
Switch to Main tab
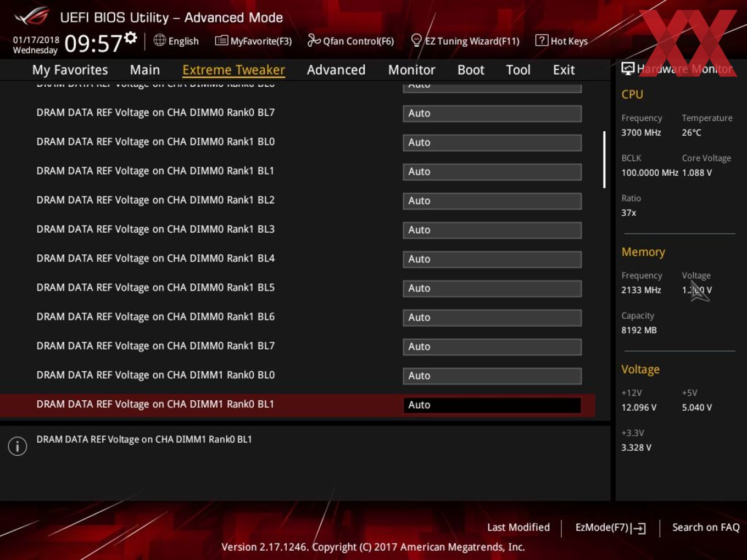click(x=145, y=70)
